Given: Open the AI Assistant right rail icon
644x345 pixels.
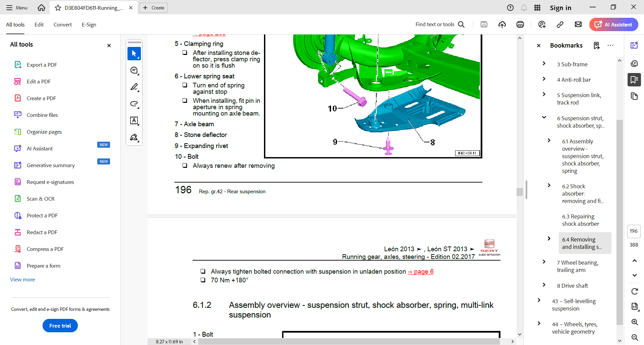Looking at the screenshot, I should click(x=634, y=46).
